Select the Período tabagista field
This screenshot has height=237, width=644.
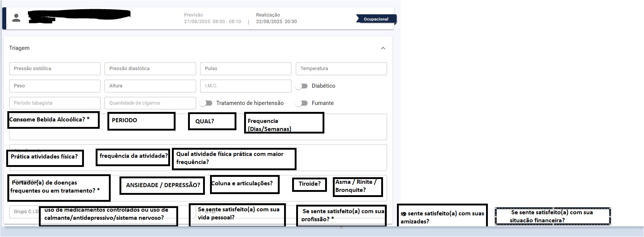(55, 103)
